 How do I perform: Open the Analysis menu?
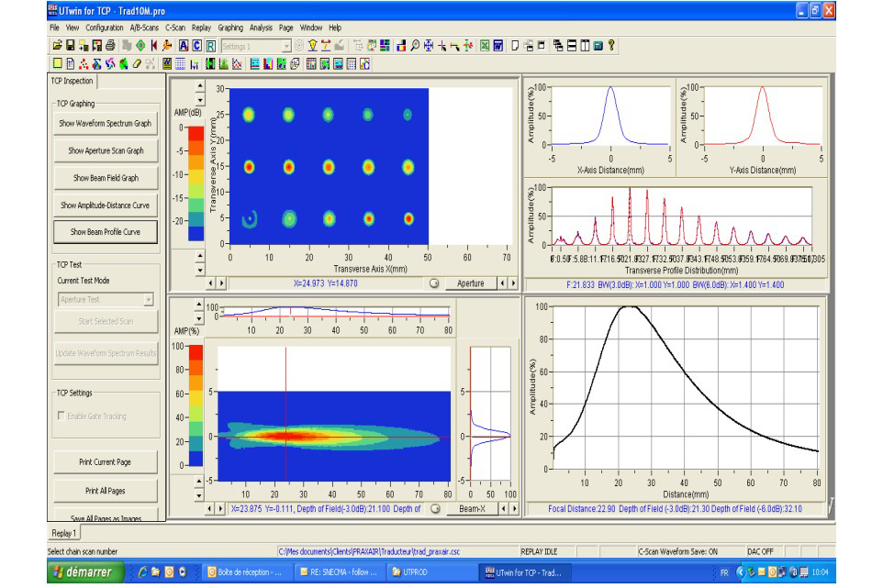pyautogui.click(x=261, y=28)
